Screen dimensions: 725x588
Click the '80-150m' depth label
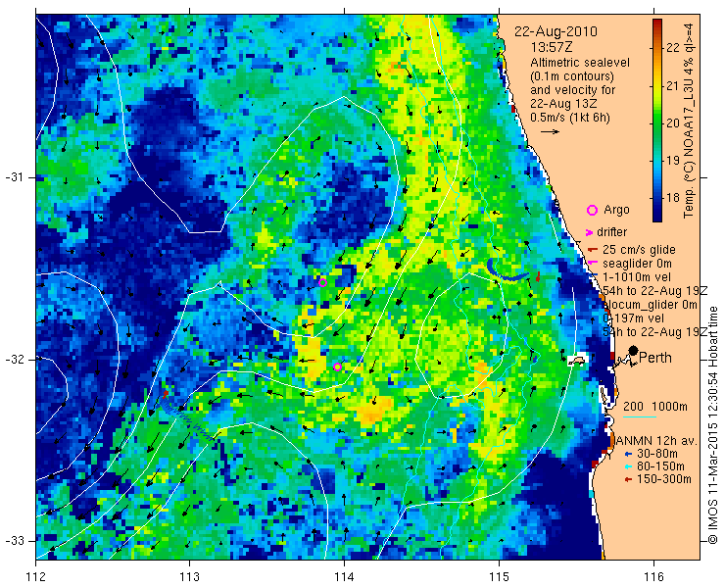click(x=660, y=466)
